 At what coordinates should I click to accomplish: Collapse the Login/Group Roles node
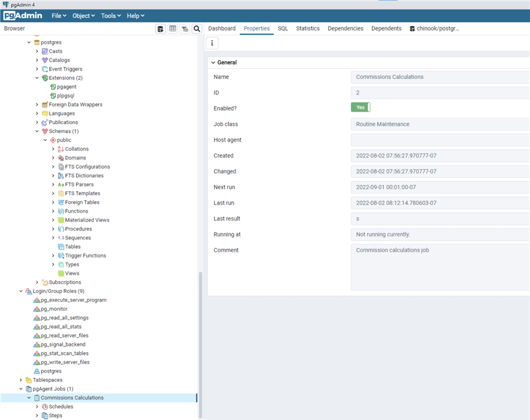click(21, 291)
